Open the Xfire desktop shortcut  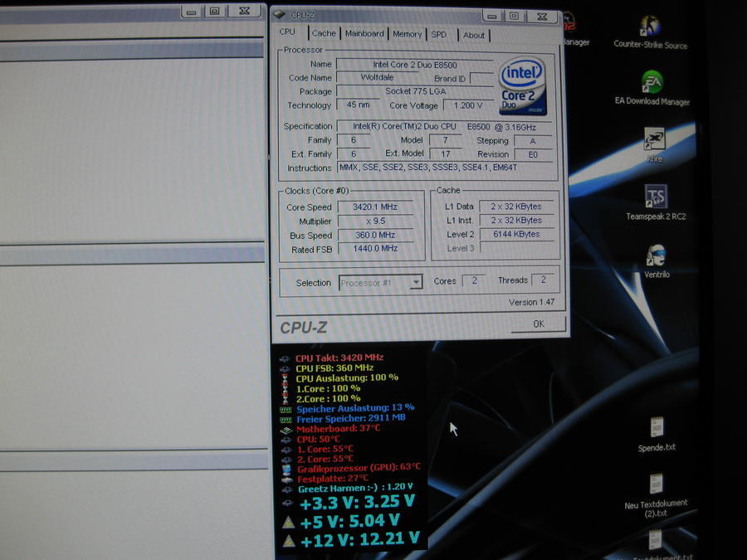tap(655, 144)
